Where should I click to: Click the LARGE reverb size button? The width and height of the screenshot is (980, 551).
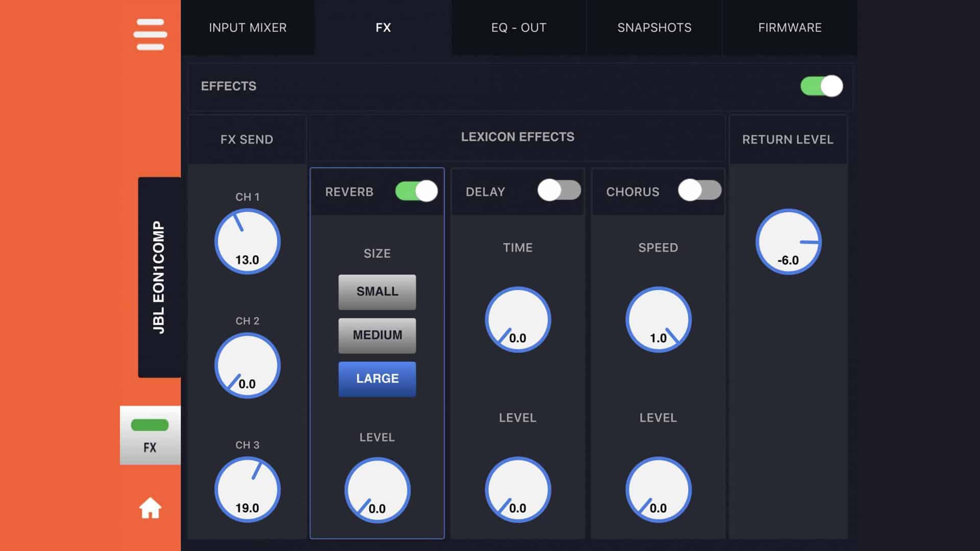coord(377,379)
